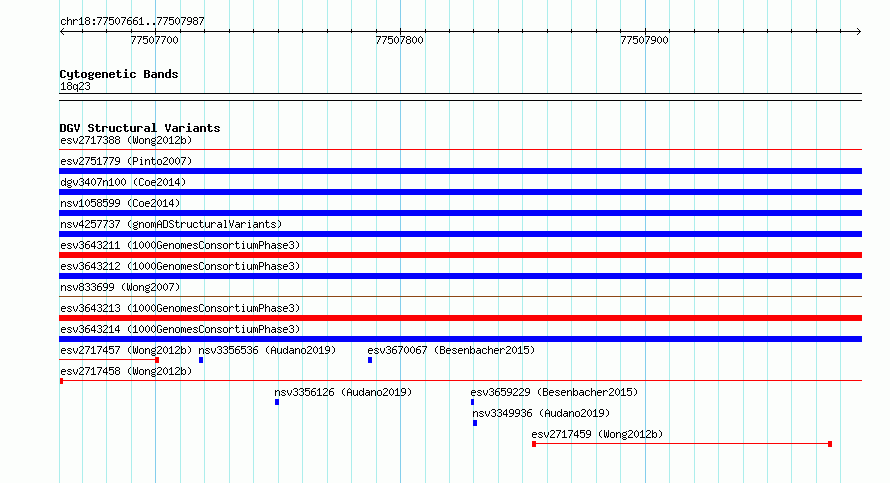
Task: Click the 18q23 band label
Action: (75, 86)
